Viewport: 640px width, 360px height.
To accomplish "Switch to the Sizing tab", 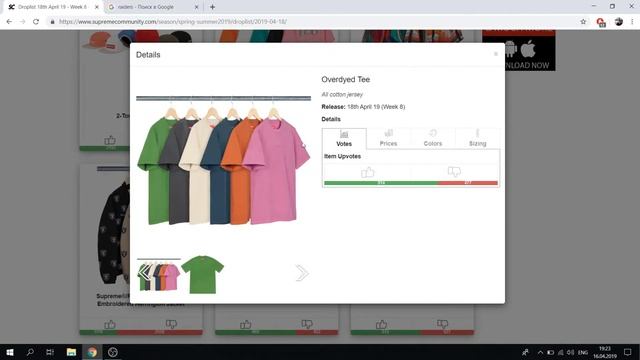I will (477, 139).
